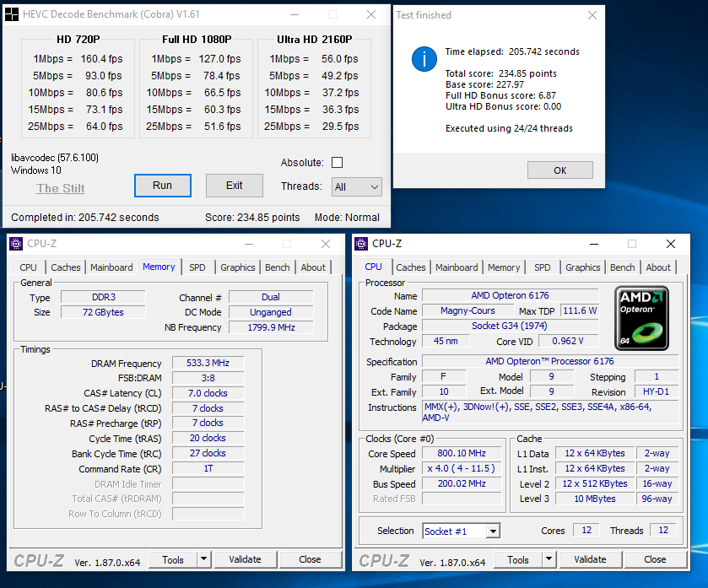Image resolution: width=708 pixels, height=588 pixels.
Task: Switch to Caches tab in left CPU-Z
Action: 66,267
